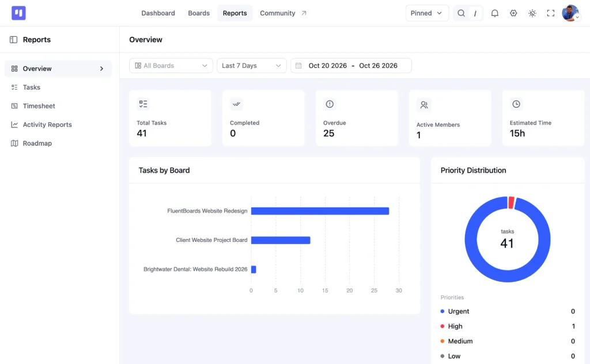Open the user avatar menu
Image resolution: width=590 pixels, height=364 pixels.
(x=570, y=13)
